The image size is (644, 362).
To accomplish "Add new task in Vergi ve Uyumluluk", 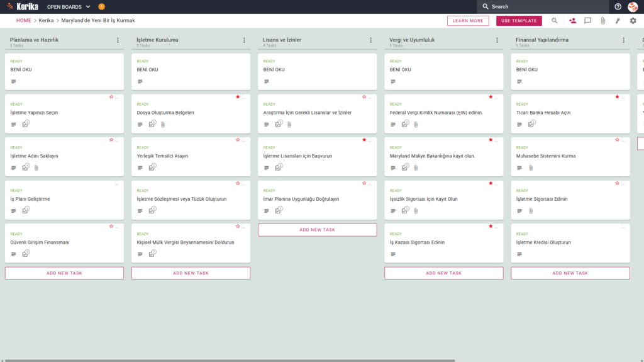I will (x=444, y=273).
